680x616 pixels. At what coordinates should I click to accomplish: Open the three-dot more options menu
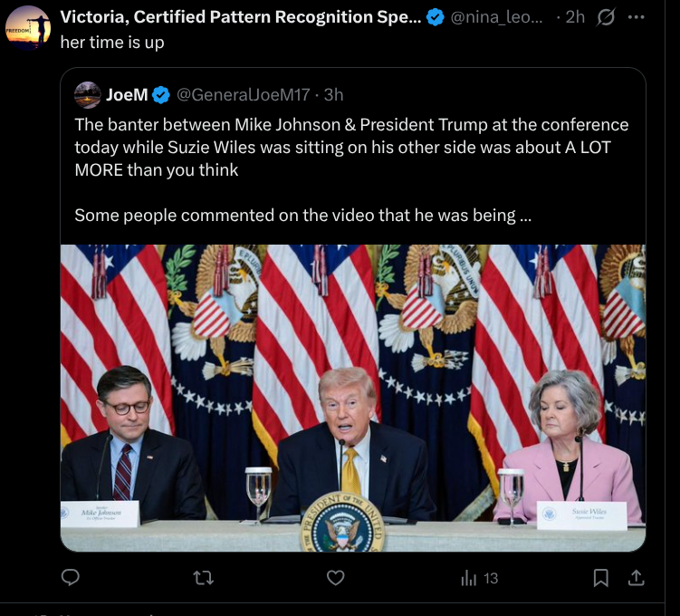(x=637, y=17)
